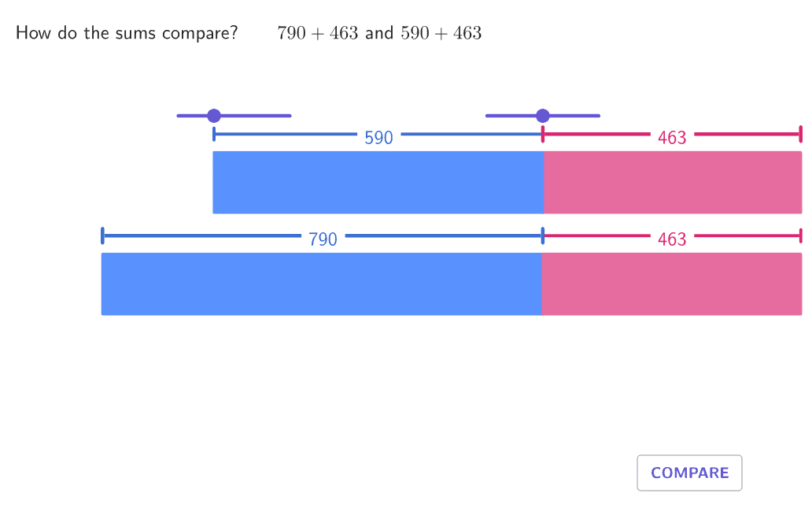
Task: Click the top row pink 463 bar
Action: coord(673,182)
